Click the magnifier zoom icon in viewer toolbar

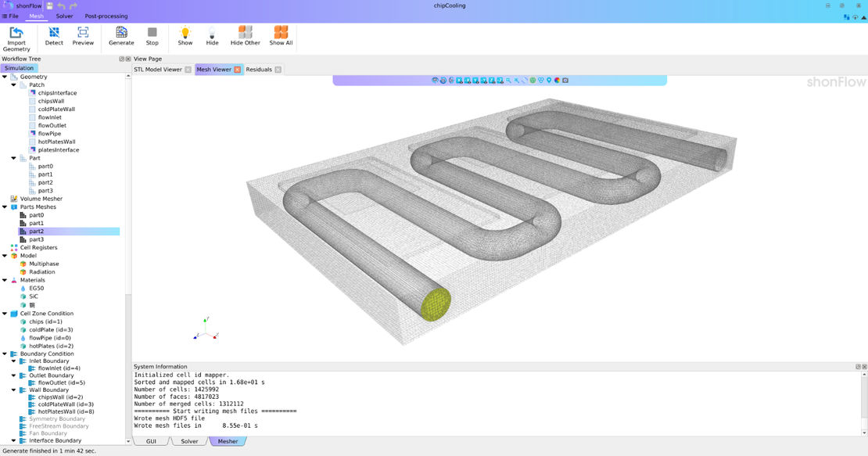[x=509, y=79]
